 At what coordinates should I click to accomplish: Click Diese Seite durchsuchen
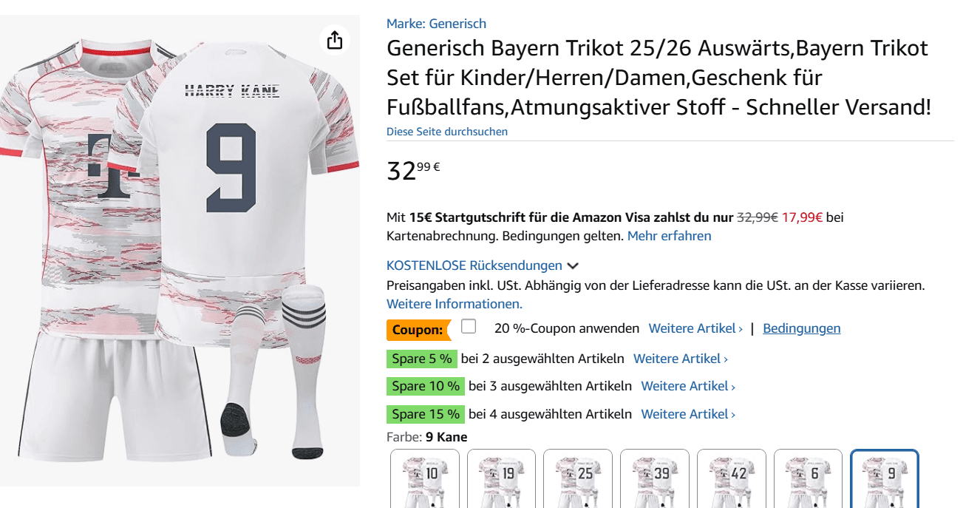446,131
